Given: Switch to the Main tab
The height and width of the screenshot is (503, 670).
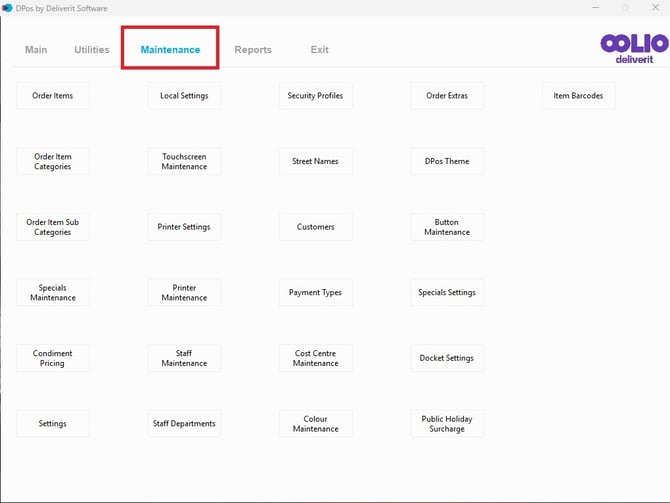Looking at the screenshot, I should tap(36, 50).
